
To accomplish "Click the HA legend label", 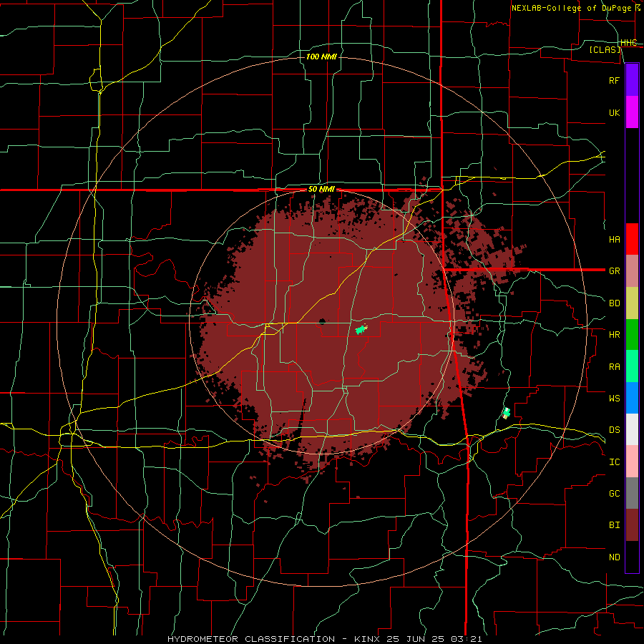I will coord(614,240).
